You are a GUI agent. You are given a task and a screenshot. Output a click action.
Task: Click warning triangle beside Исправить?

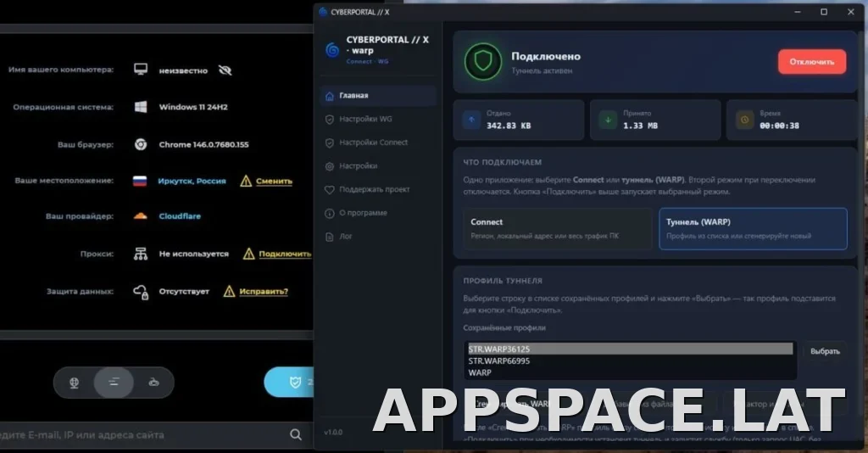(x=229, y=291)
